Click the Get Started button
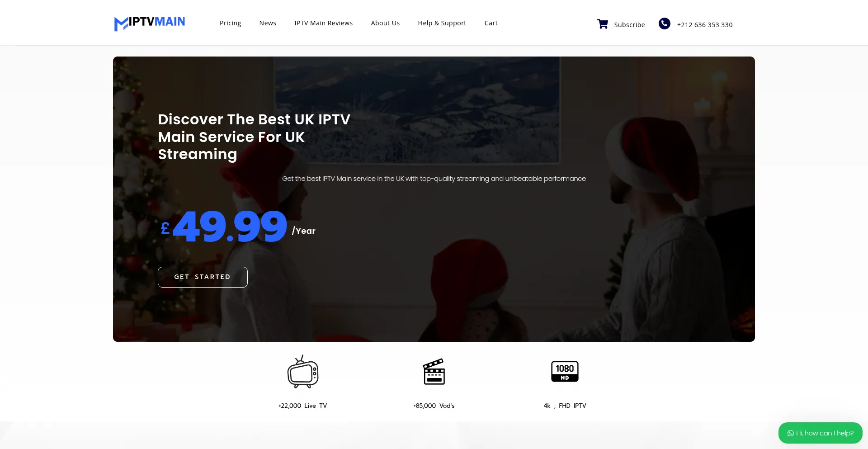Screen dimensions: 868x449 [x=203, y=277]
